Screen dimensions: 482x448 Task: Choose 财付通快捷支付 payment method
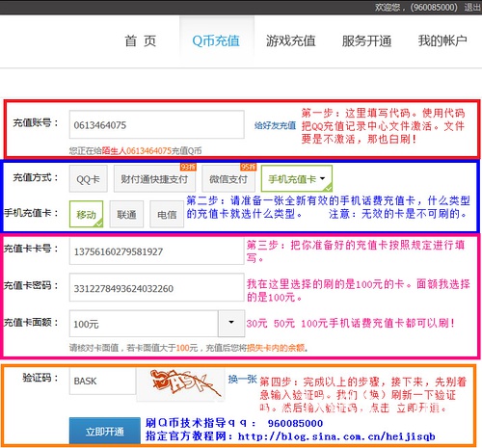click(154, 179)
